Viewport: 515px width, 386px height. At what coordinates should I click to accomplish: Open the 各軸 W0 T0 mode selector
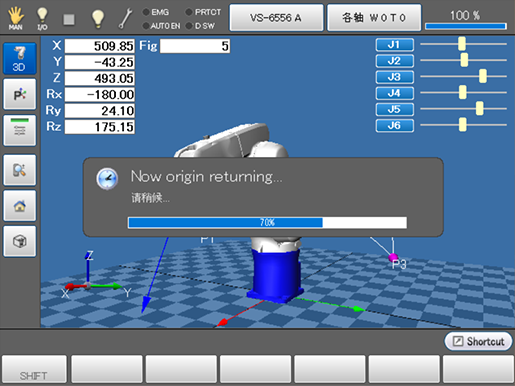[x=374, y=17]
